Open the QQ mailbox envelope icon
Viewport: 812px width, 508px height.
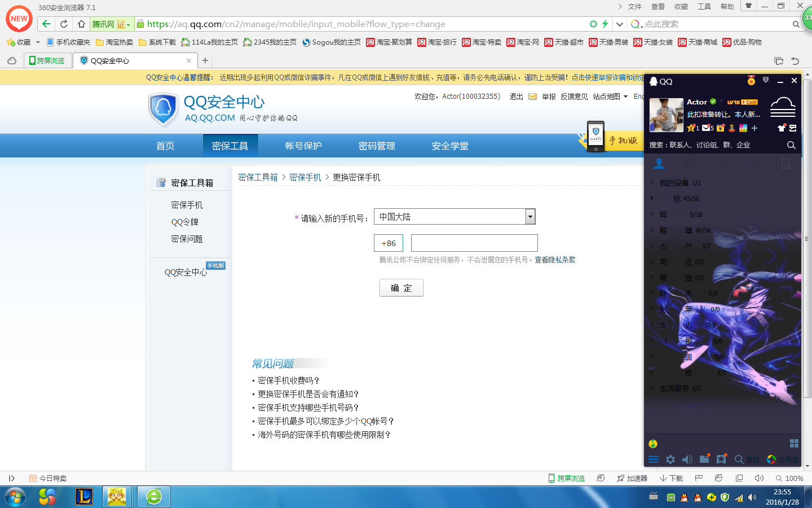(705, 128)
